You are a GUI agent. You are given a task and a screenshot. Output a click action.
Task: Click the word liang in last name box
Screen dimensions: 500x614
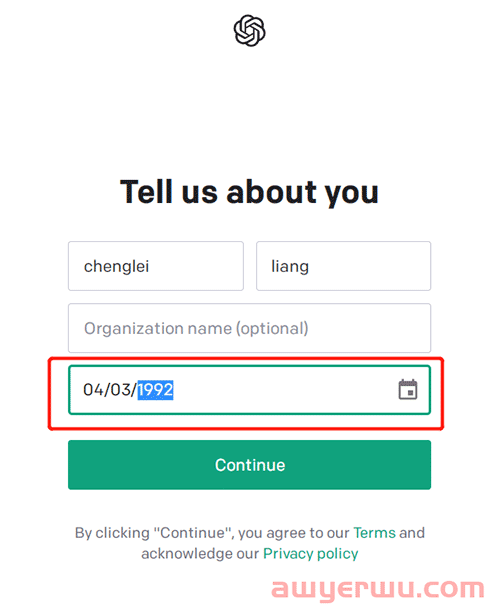[290, 267]
